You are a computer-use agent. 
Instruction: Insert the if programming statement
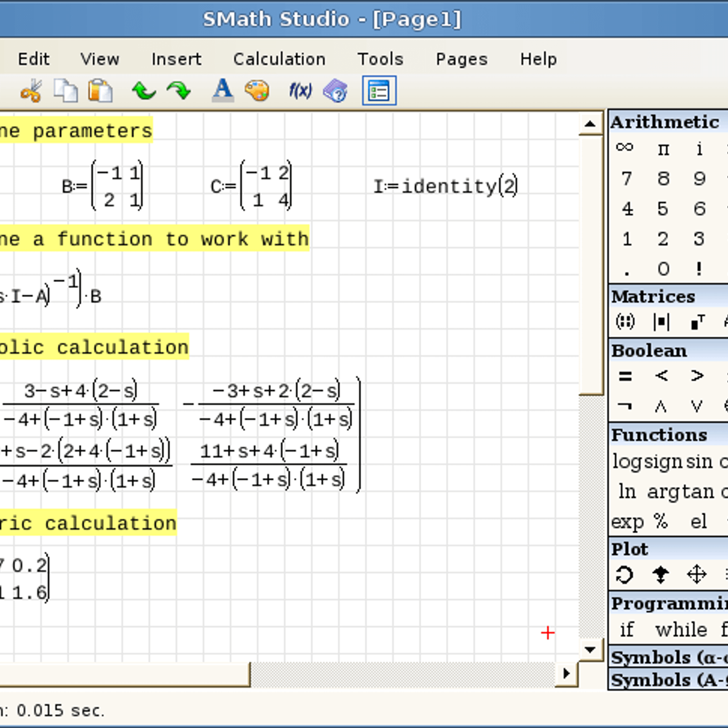pos(627,630)
